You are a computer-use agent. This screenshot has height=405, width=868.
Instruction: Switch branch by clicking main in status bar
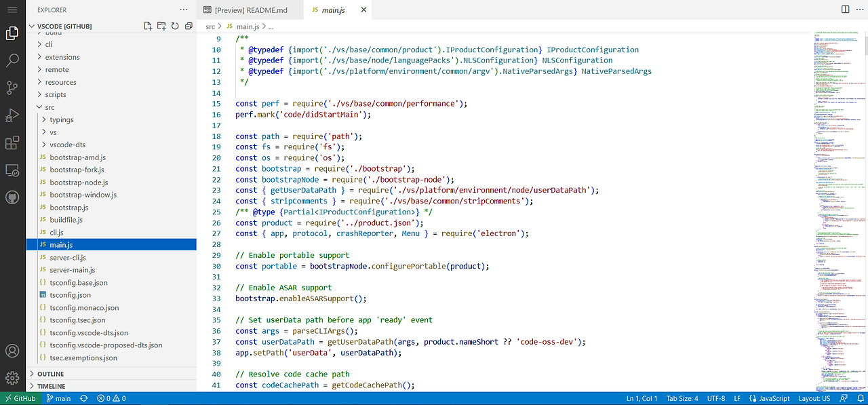pyautogui.click(x=59, y=398)
